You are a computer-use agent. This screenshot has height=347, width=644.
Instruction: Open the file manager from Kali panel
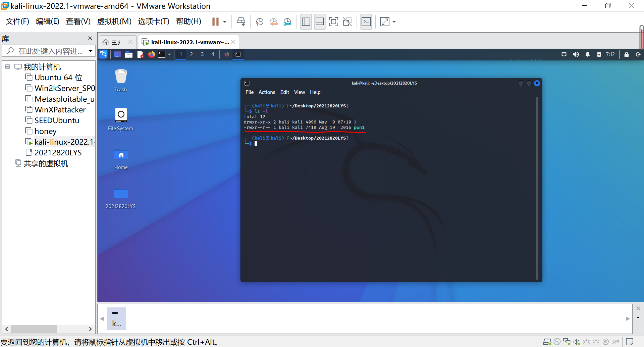click(x=129, y=54)
